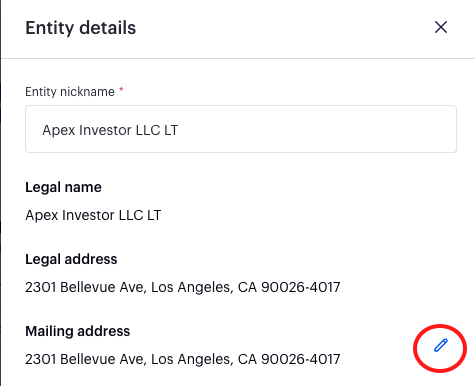Select the 'Legal address' heading
The image size is (475, 386).
[71, 259]
